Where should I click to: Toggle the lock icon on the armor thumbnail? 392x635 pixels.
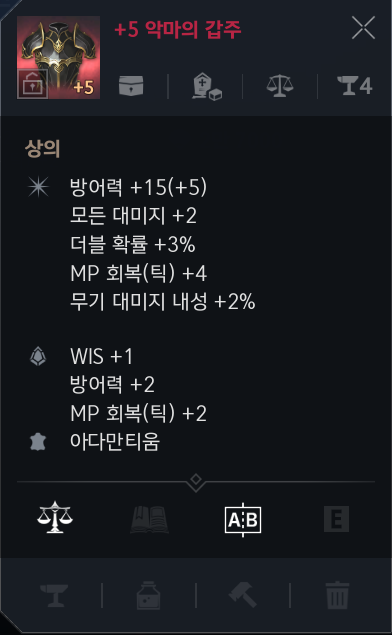(32, 84)
